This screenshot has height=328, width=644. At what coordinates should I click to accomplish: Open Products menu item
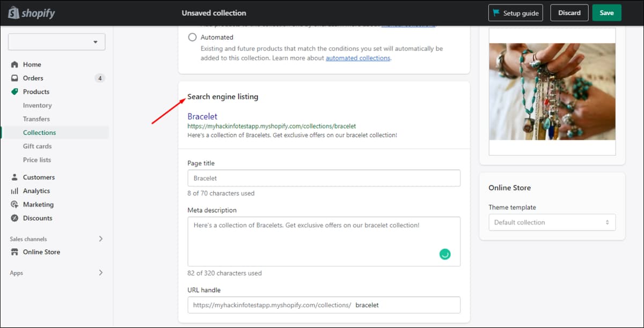(x=36, y=92)
